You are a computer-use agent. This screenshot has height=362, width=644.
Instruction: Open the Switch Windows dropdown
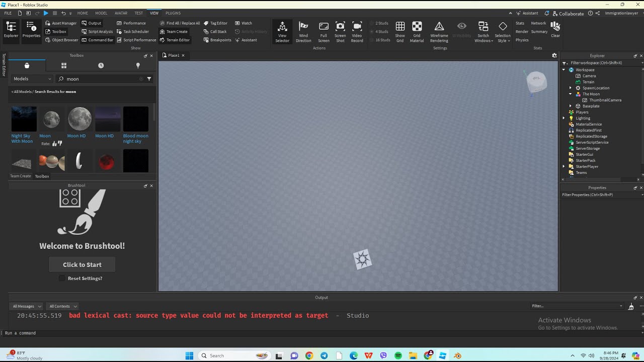point(484,32)
